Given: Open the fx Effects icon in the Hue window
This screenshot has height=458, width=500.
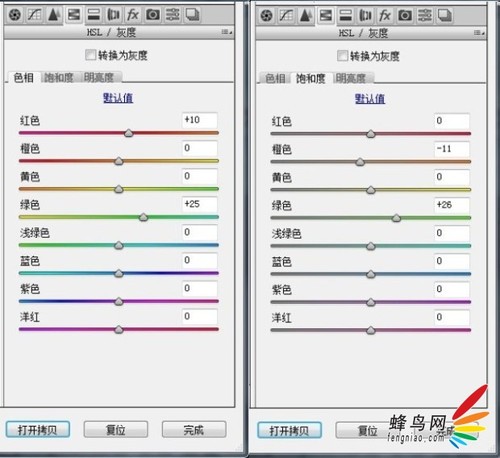Looking at the screenshot, I should click(x=133, y=15).
